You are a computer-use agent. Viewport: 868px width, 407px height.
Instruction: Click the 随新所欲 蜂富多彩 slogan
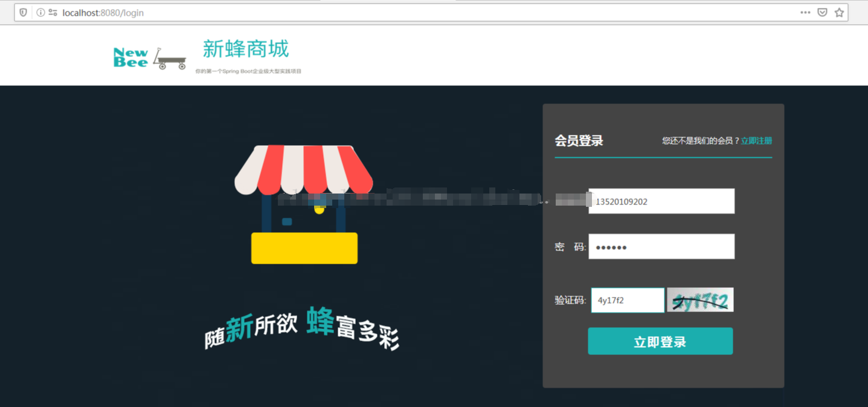pyautogui.click(x=302, y=330)
